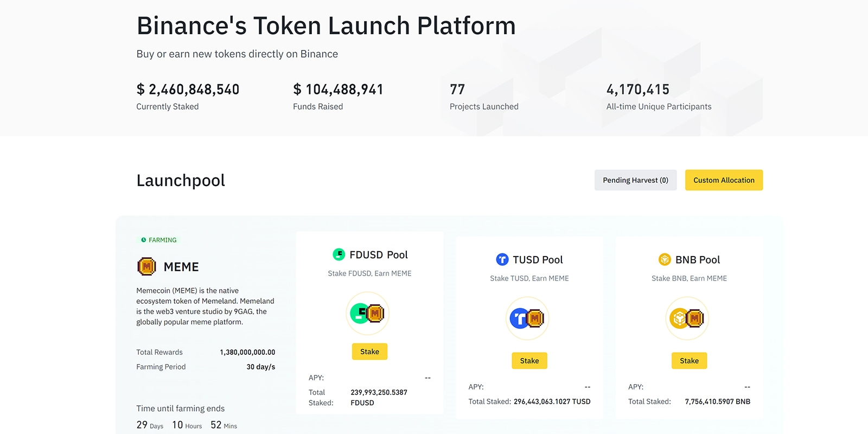Click total staked 296,443,063.1027 TUSD
Image resolution: width=868 pixels, height=434 pixels.
(x=552, y=401)
